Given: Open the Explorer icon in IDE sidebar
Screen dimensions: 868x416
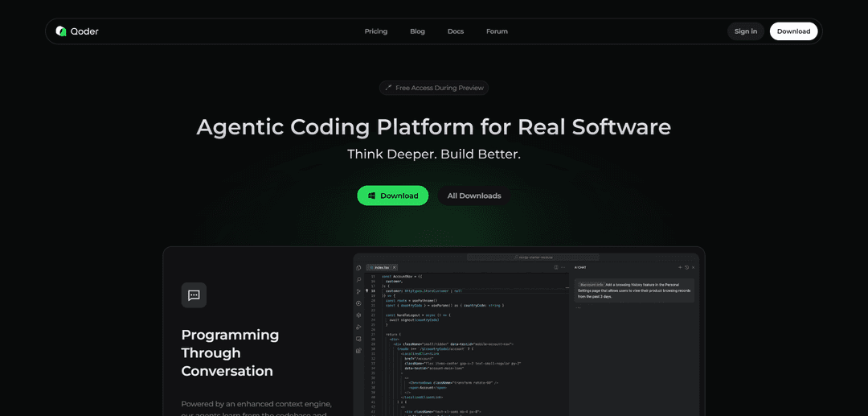Looking at the screenshot, I should pyautogui.click(x=358, y=268).
